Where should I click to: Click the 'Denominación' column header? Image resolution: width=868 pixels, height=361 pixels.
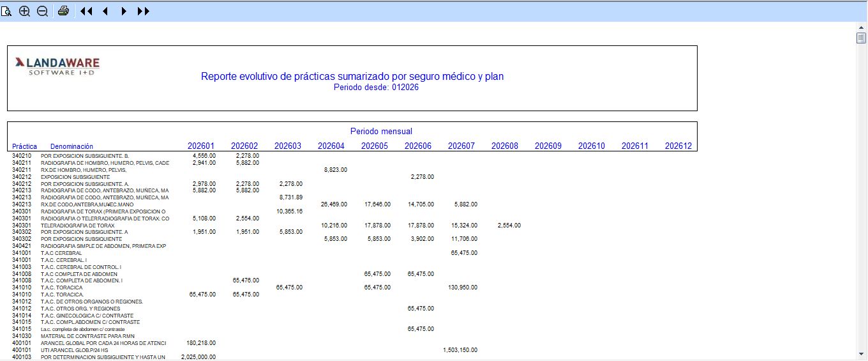(x=71, y=146)
